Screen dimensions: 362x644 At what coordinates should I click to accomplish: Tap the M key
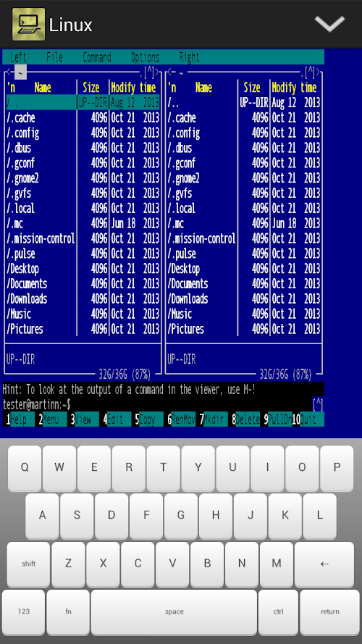pyautogui.click(x=277, y=563)
